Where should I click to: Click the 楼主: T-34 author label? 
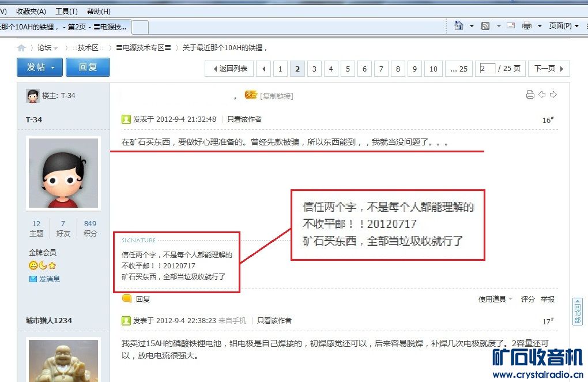coord(58,96)
